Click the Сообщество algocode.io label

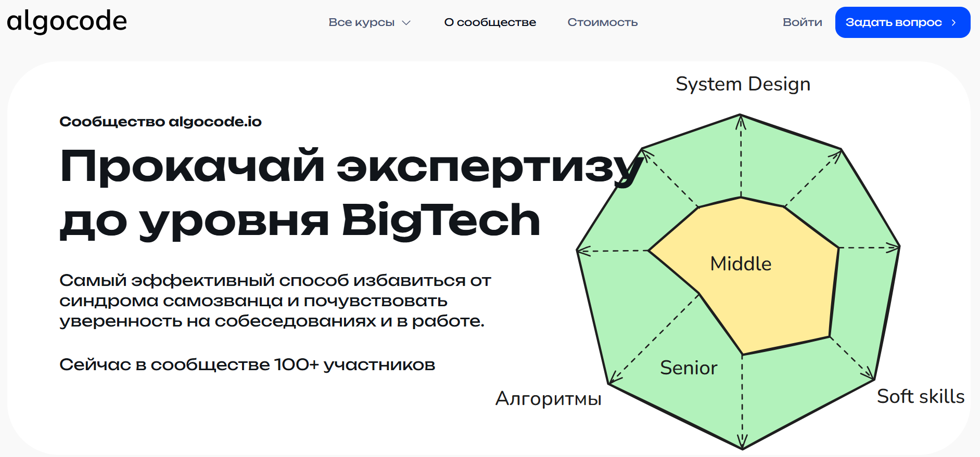point(160,121)
